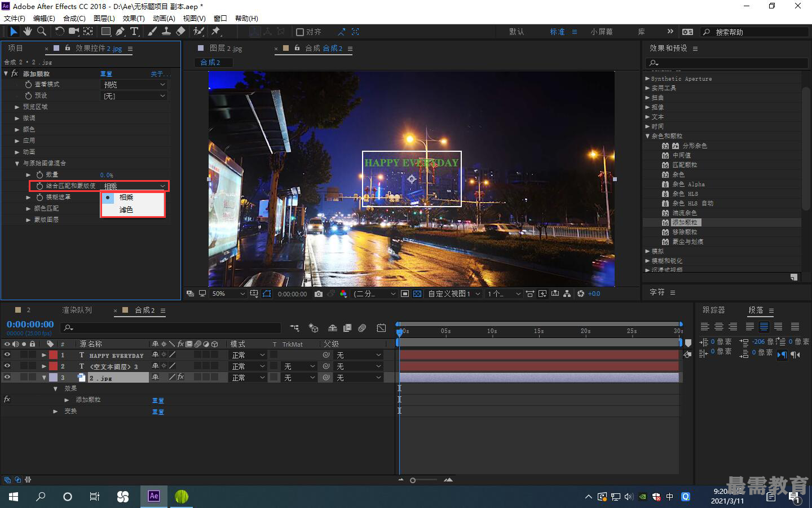Screen dimensions: 812x508
Task: Switch to the 渲染队列 tab
Action: pyautogui.click(x=77, y=310)
